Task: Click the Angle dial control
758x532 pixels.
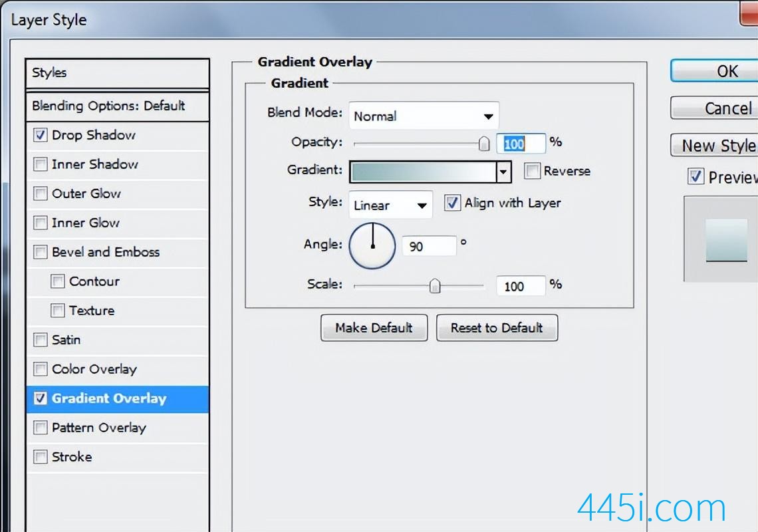Action: click(373, 246)
